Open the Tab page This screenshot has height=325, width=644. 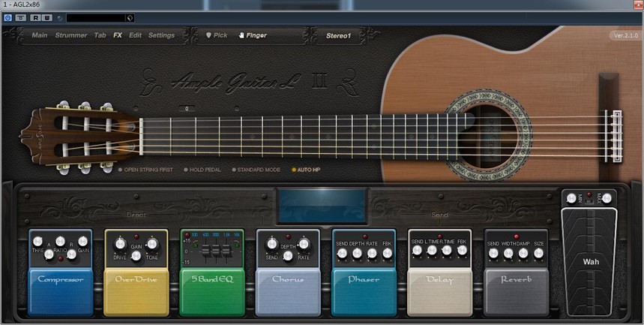pyautogui.click(x=100, y=35)
